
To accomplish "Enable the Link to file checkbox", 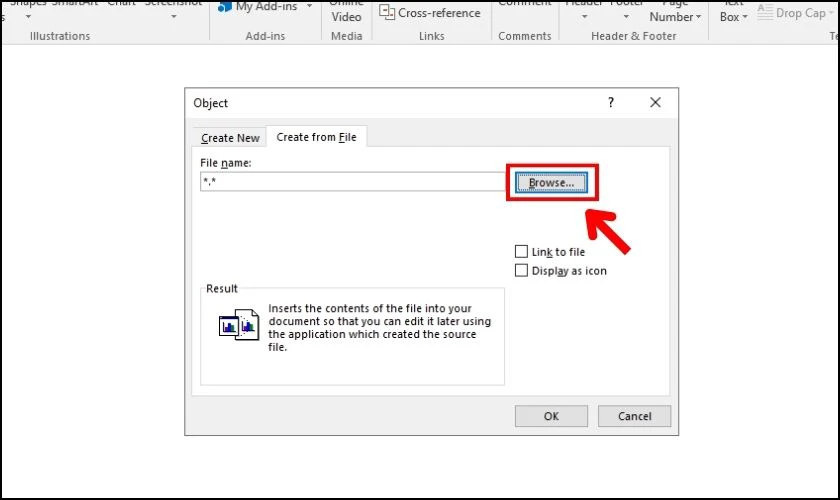I will coord(521,251).
